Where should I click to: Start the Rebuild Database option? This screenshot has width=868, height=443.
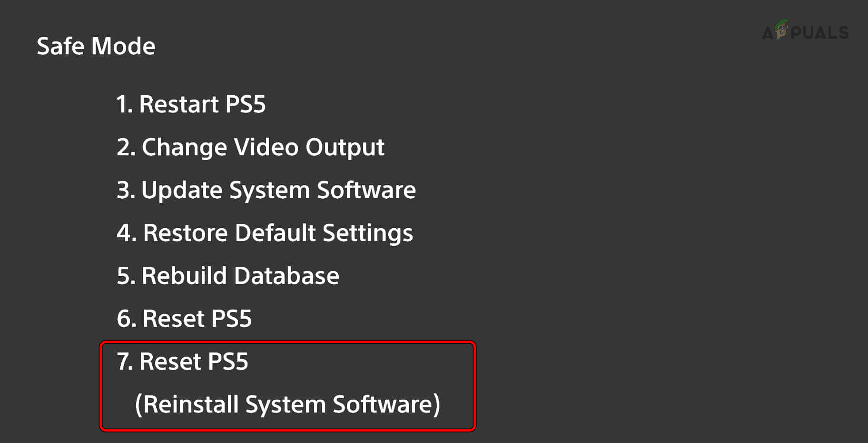pos(228,276)
